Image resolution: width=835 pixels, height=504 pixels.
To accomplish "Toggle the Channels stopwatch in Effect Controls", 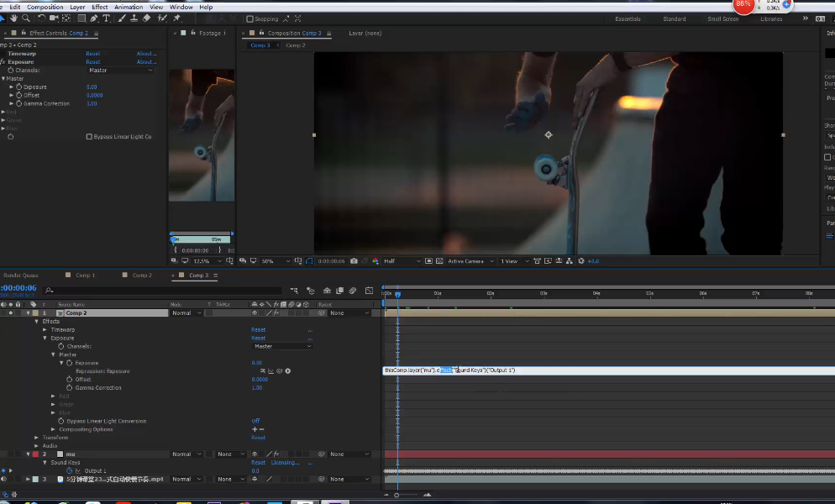I will [x=11, y=71].
